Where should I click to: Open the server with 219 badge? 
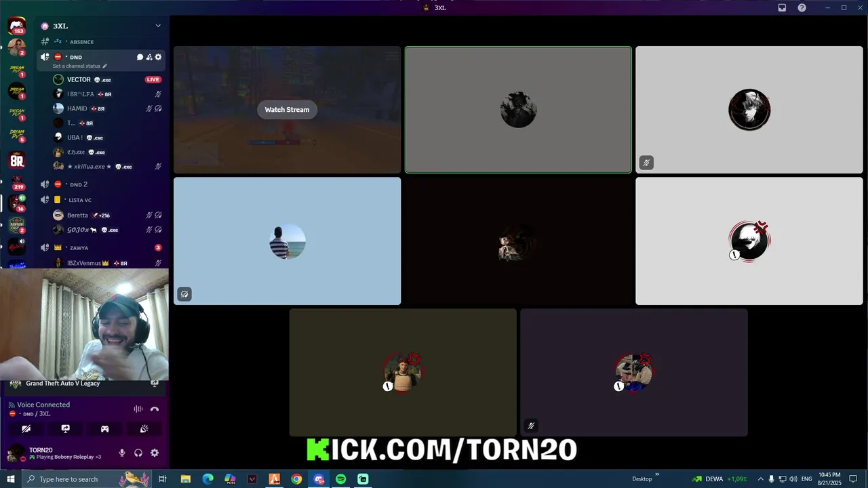point(17,183)
